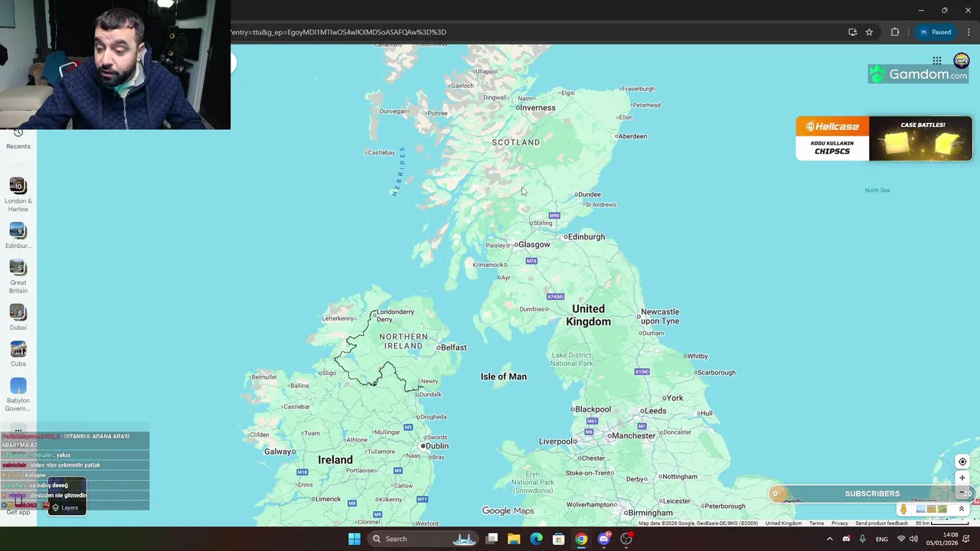Open the Google apps grid icon
The width and height of the screenshot is (980, 551).
937,60
